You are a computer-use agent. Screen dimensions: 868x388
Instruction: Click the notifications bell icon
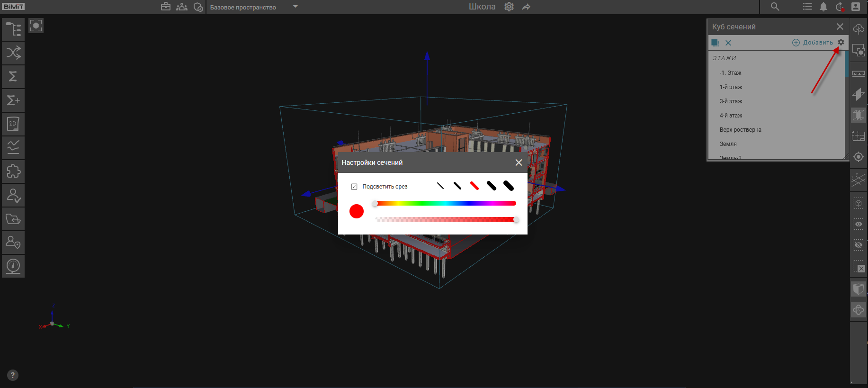click(x=823, y=7)
